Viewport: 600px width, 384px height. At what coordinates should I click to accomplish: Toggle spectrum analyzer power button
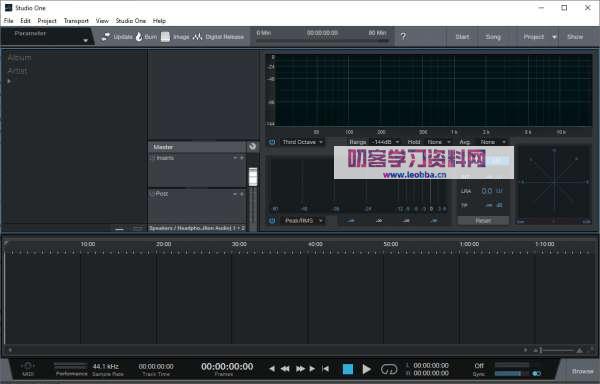tap(272, 142)
